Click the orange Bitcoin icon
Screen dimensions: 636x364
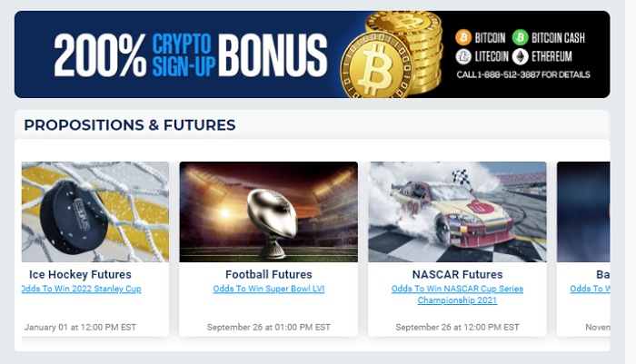pos(462,37)
